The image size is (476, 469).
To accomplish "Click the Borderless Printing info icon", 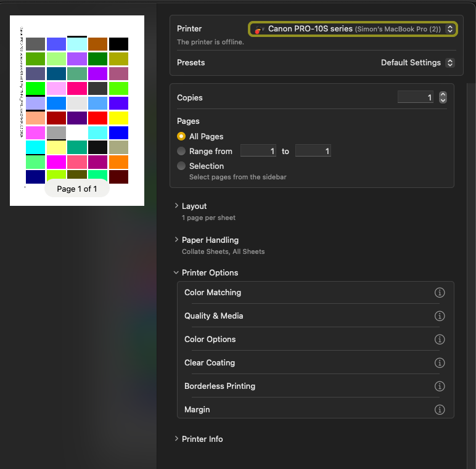I will tap(440, 386).
